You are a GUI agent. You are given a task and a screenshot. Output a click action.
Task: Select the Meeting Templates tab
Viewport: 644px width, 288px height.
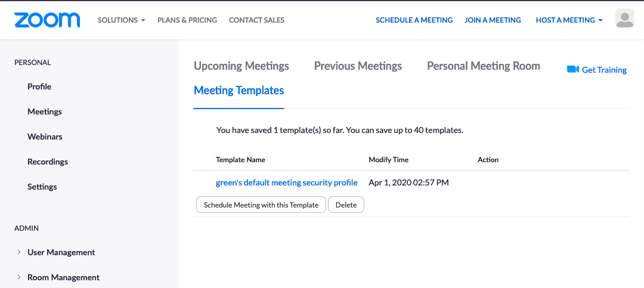coord(239,91)
